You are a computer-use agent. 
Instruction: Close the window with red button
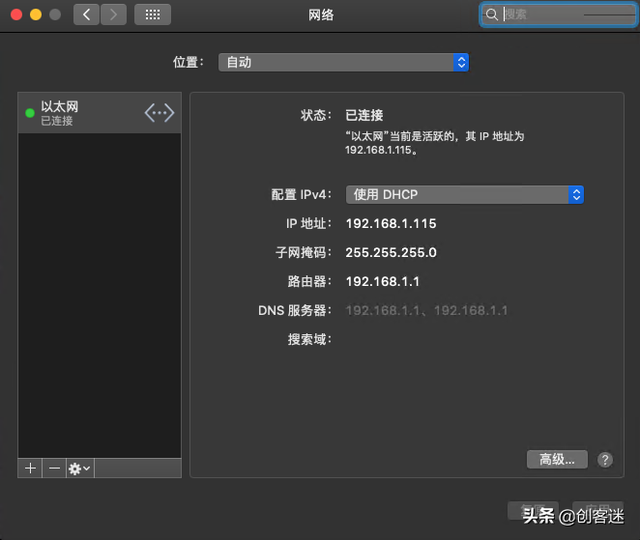click(16, 15)
